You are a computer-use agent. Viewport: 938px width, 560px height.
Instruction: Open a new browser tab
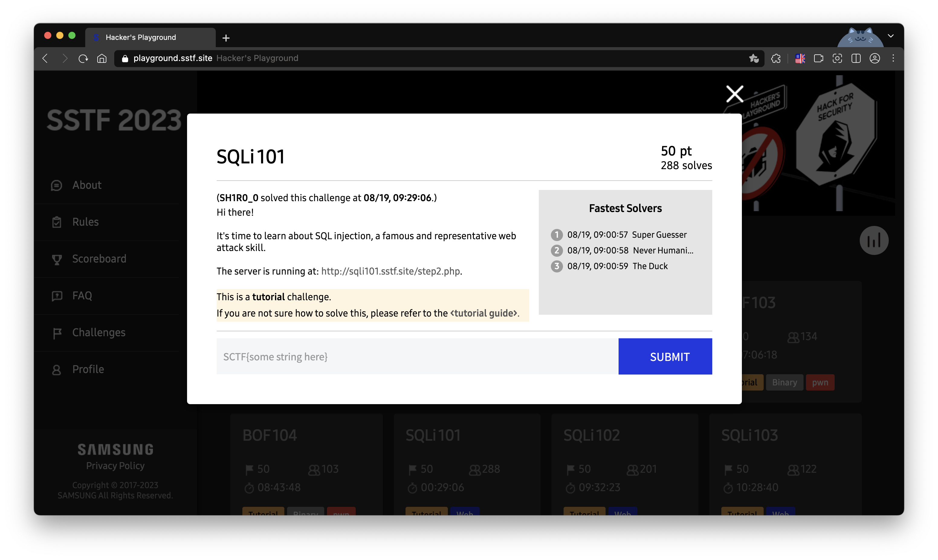pos(226,38)
